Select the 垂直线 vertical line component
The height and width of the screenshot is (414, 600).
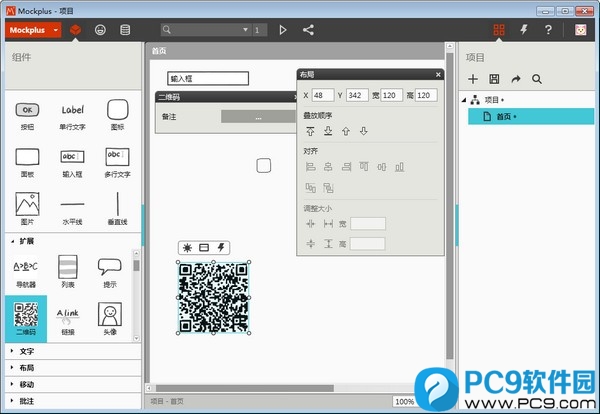117,209
